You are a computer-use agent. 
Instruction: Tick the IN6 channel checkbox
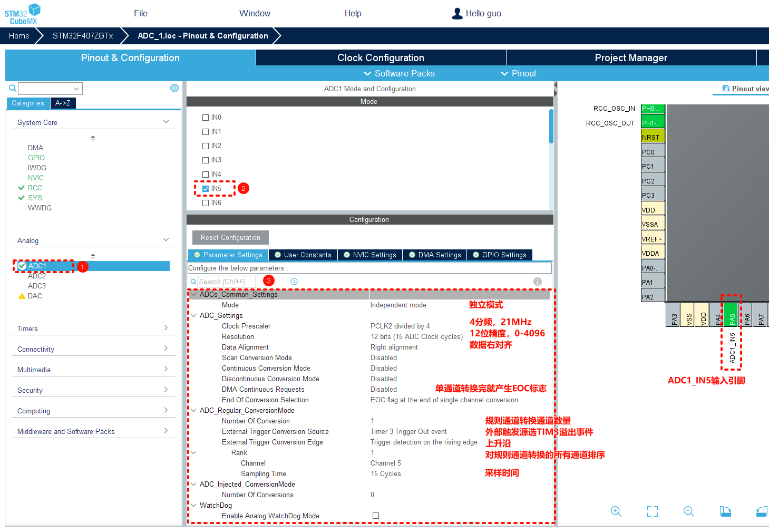click(206, 203)
